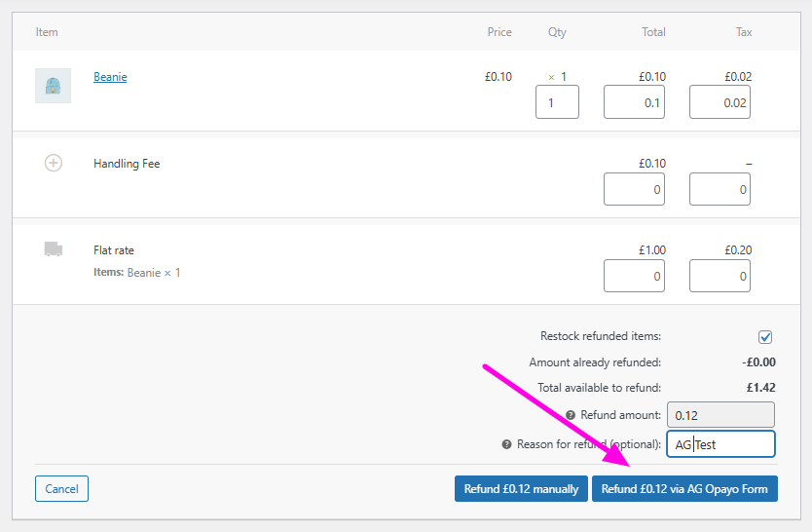Screen dimensions: 812x532
Task: Focus the Beanie refund quantity field
Action: point(557,102)
